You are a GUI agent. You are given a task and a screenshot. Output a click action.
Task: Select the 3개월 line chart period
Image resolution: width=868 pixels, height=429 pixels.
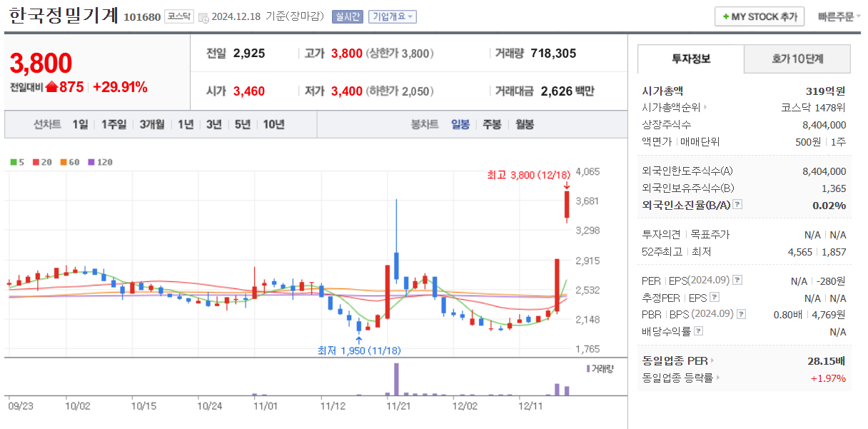152,124
